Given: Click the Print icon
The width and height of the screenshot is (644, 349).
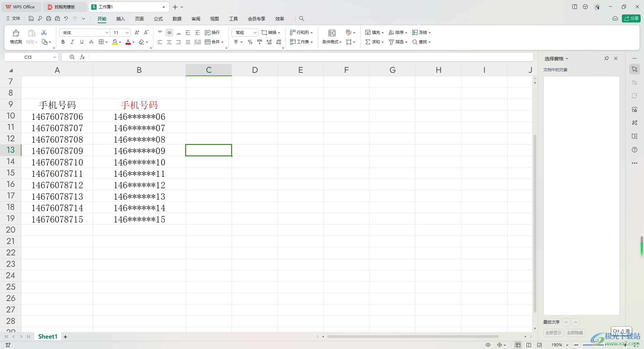Looking at the screenshot, I should (49, 18).
